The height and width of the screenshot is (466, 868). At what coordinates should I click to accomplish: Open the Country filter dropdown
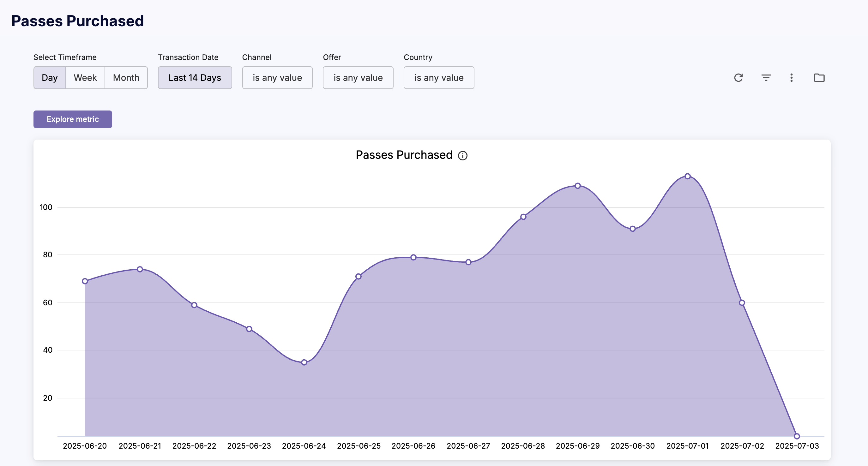439,78
